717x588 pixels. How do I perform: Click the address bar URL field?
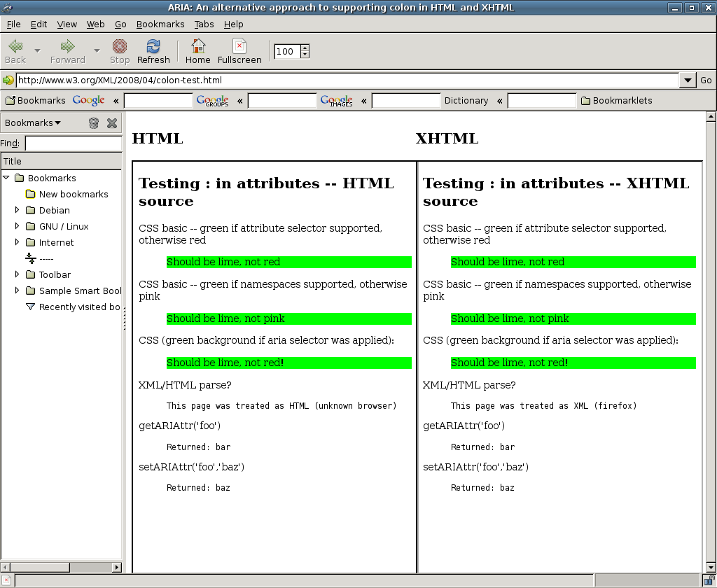(347, 80)
